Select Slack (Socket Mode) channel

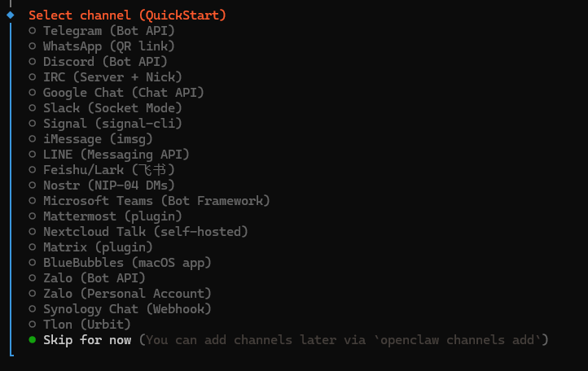tap(112, 108)
